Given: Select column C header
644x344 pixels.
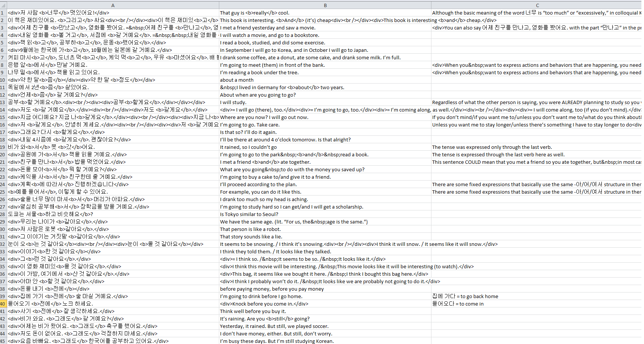Looking at the screenshot, I should click(x=537, y=5).
